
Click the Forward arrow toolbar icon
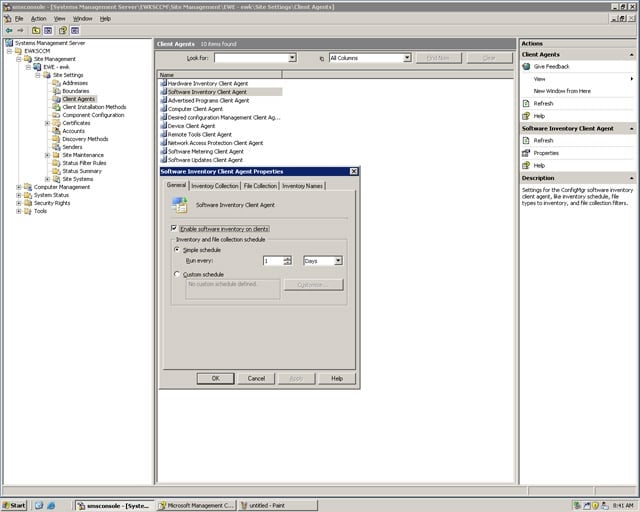click(x=20, y=31)
